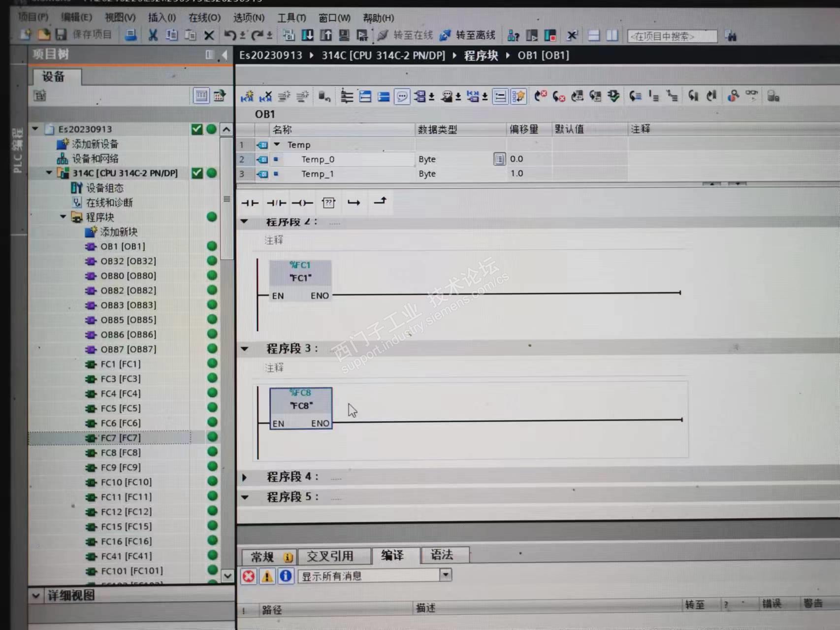The width and height of the screenshot is (840, 630).
Task: Open the 项目(P) menu
Action: [x=33, y=17]
